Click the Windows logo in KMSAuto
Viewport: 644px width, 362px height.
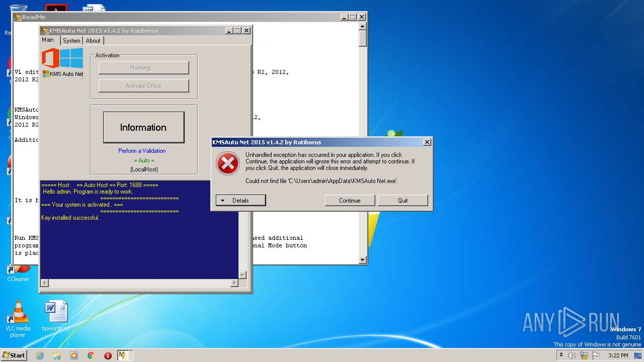[x=71, y=58]
